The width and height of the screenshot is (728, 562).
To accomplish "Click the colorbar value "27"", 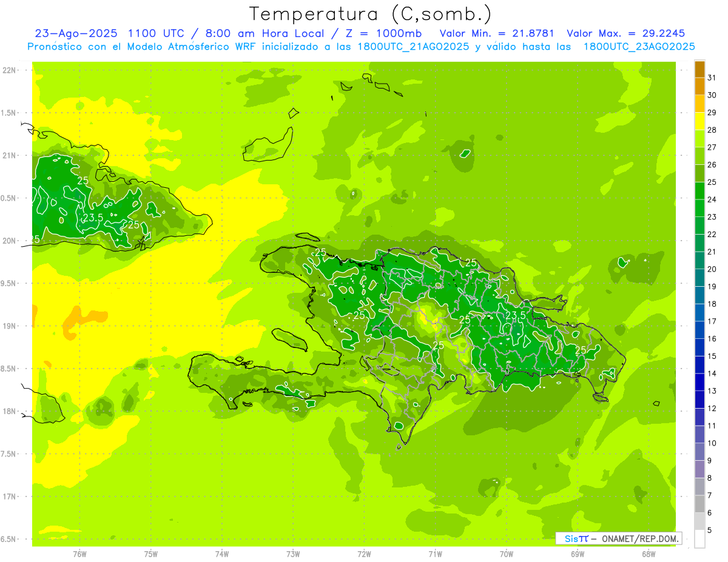I will pyautogui.click(x=712, y=147).
